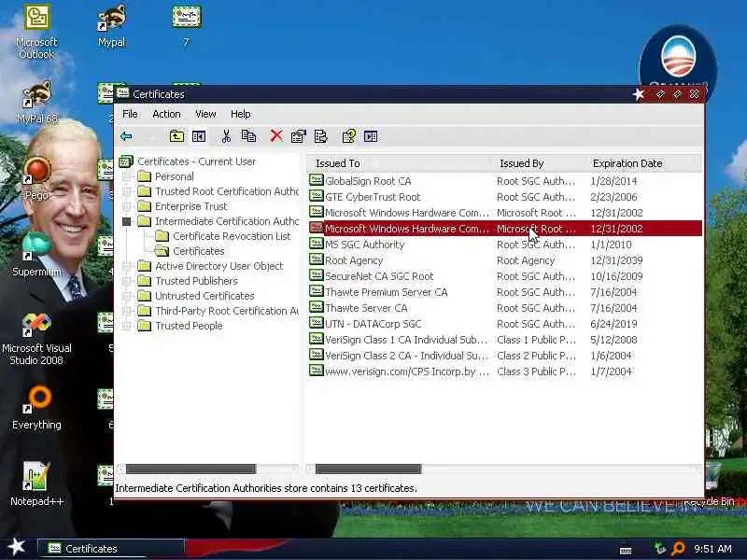
Task: Select Microsoft Visual Studio 2008 desktop icon
Action: point(36,338)
